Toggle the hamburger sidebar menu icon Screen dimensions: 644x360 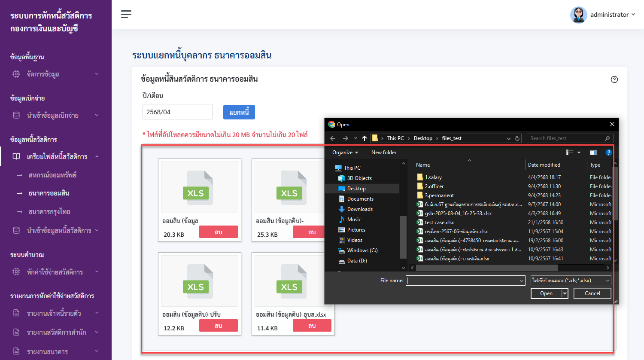point(126,14)
